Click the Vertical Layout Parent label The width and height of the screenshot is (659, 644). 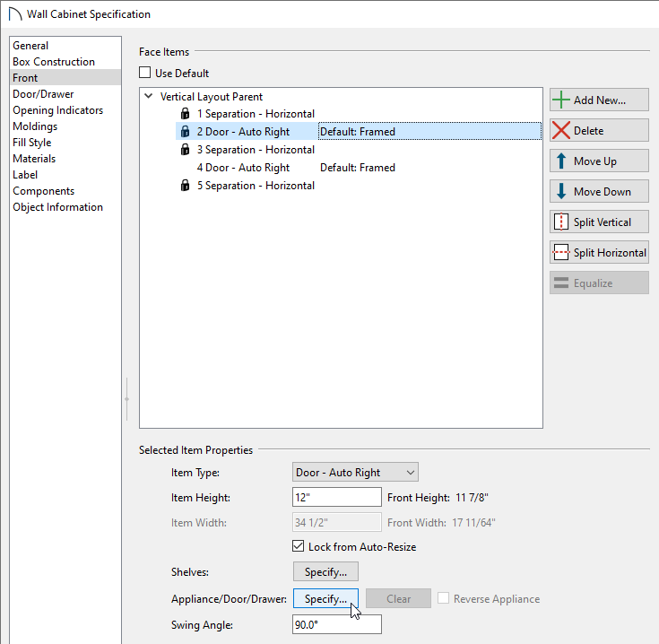pyautogui.click(x=212, y=97)
